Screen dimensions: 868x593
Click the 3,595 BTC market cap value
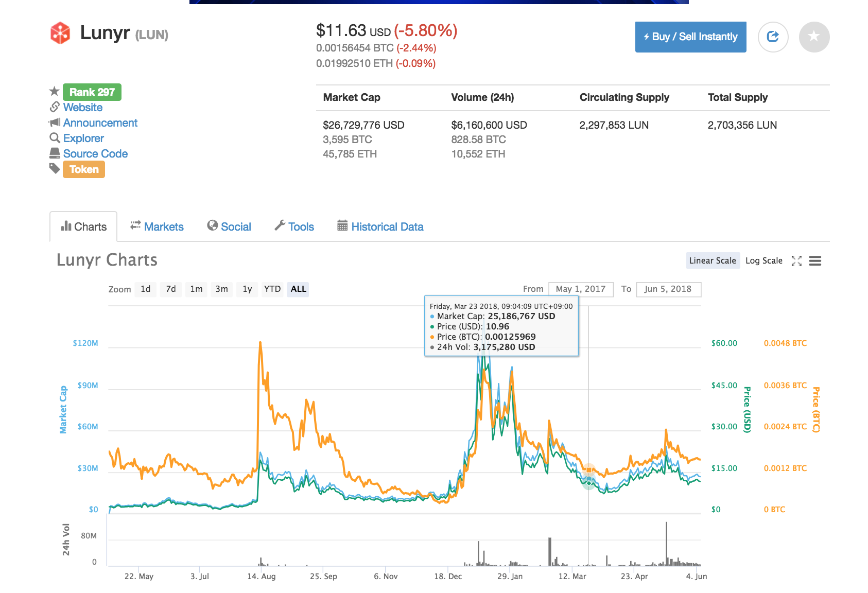348,139
